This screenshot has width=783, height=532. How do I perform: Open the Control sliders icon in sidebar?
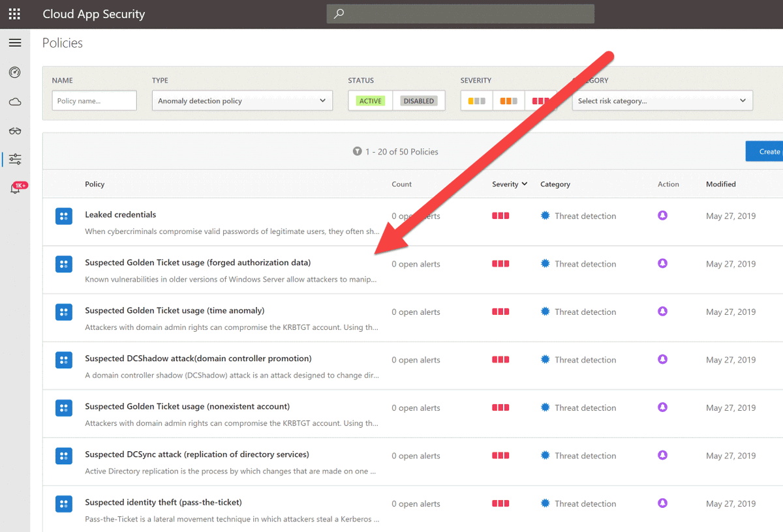tap(15, 159)
